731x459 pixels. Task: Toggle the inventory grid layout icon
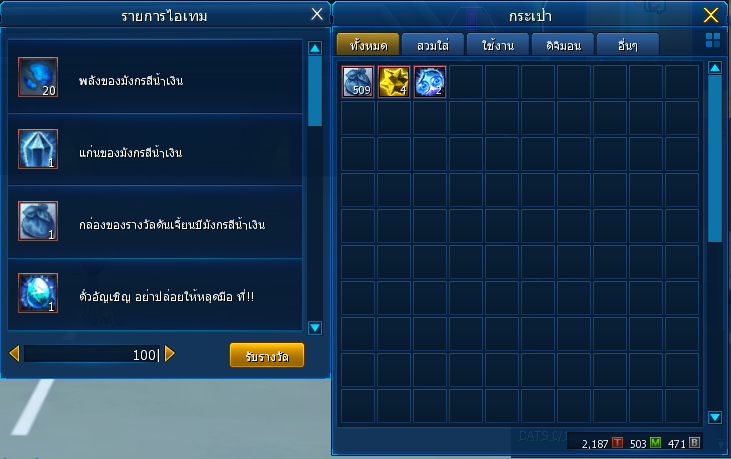tap(713, 40)
